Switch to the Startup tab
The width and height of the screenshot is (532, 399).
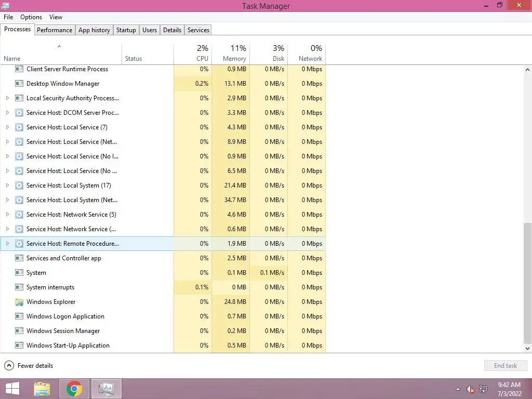126,30
